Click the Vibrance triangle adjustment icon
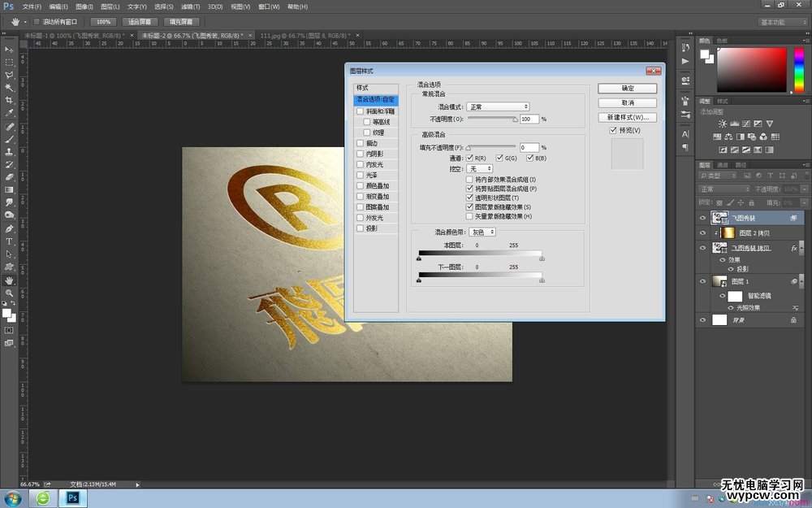Screen dimensions: 812x508 point(770,124)
